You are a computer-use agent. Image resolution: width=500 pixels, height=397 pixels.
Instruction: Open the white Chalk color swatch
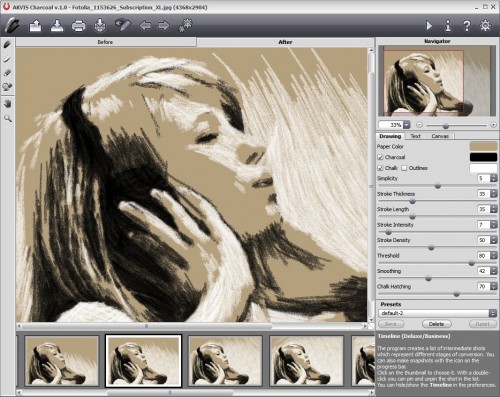point(483,168)
